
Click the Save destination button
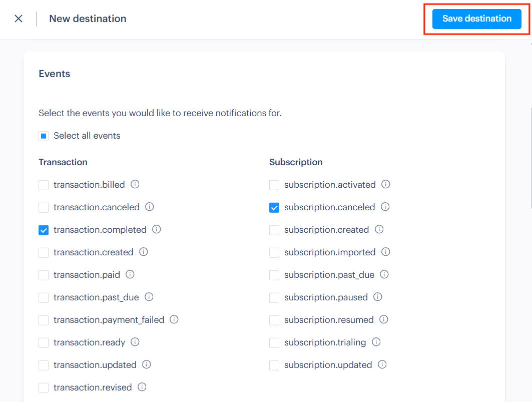click(x=477, y=19)
